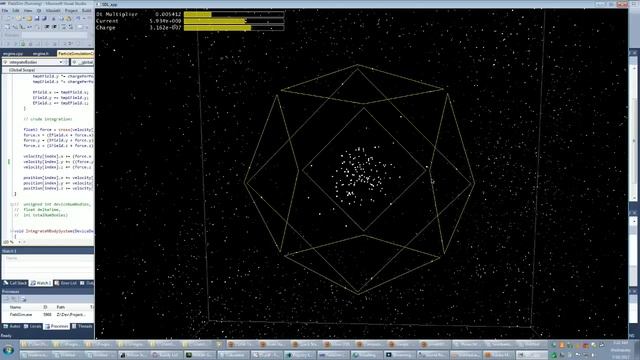Click the Windows Start orb
Image resolution: width=640 pixels, height=360 pixels.
[8, 350]
